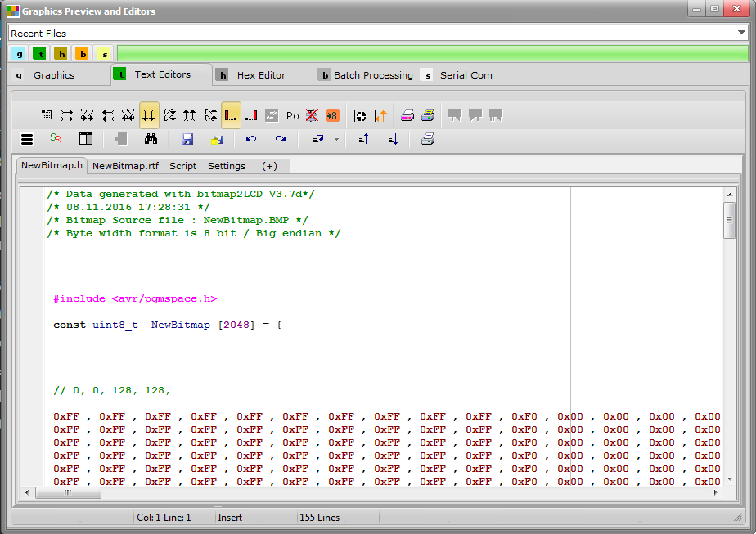
Task: Switch to the Text Editors tab
Action: tap(161, 74)
